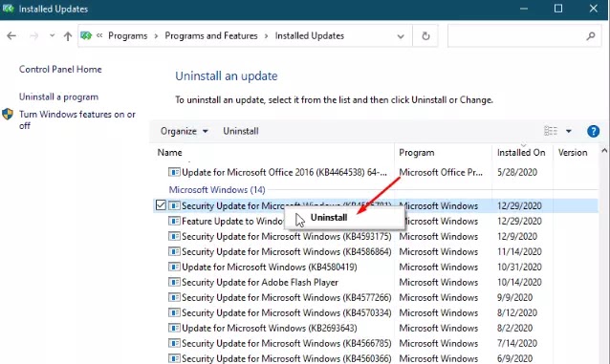Open the recent pages dropdown near Forward
This screenshot has height=364, width=610.
tap(52, 35)
